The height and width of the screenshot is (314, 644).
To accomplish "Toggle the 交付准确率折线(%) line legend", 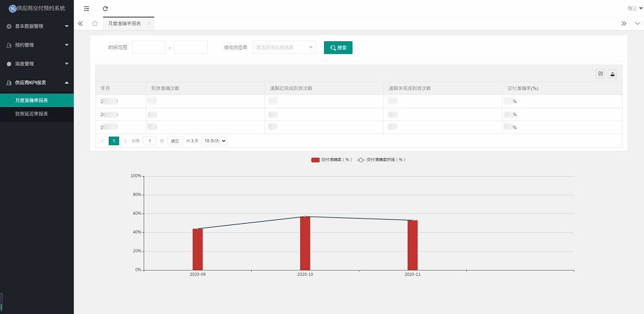I will tap(361, 159).
